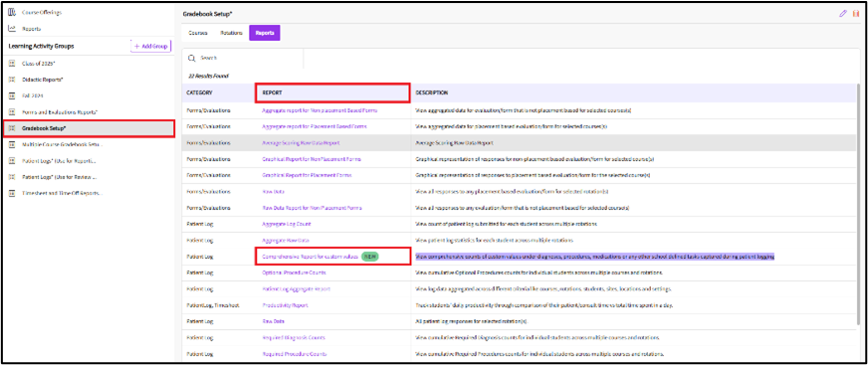Switch to the Courses tab
Image resolution: width=868 pixels, height=365 pixels.
(x=198, y=33)
